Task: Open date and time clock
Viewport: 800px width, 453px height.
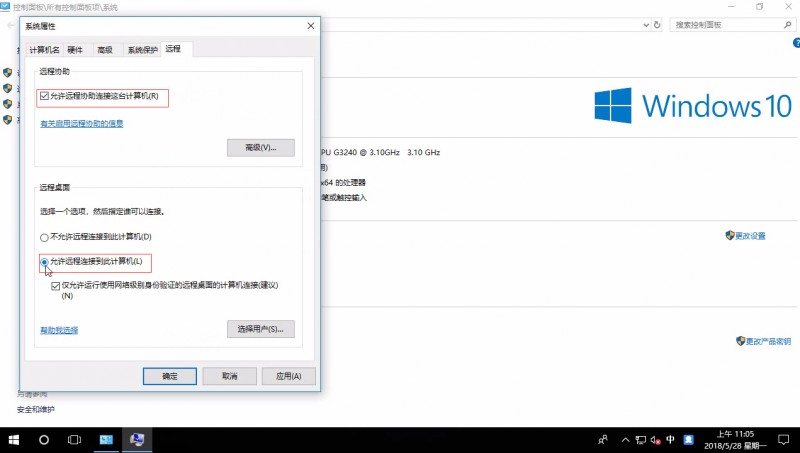Action: click(735, 440)
